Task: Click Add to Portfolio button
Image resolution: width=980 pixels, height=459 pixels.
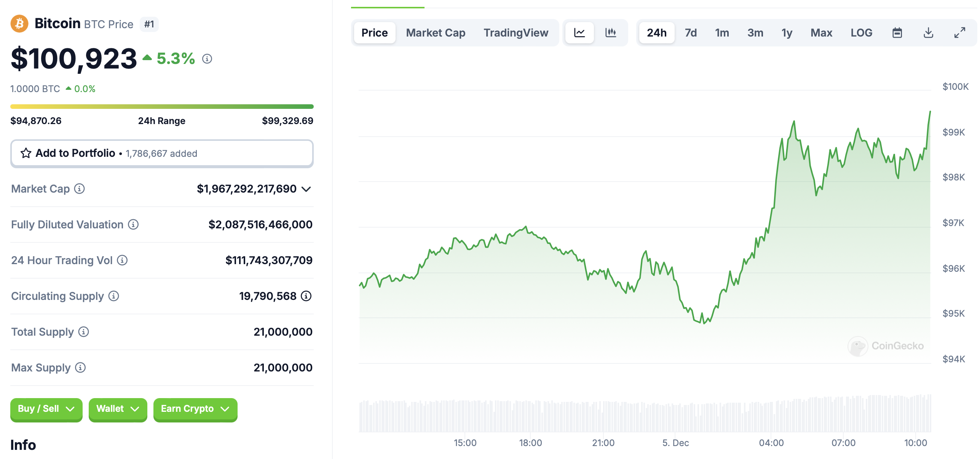Action: pos(162,153)
